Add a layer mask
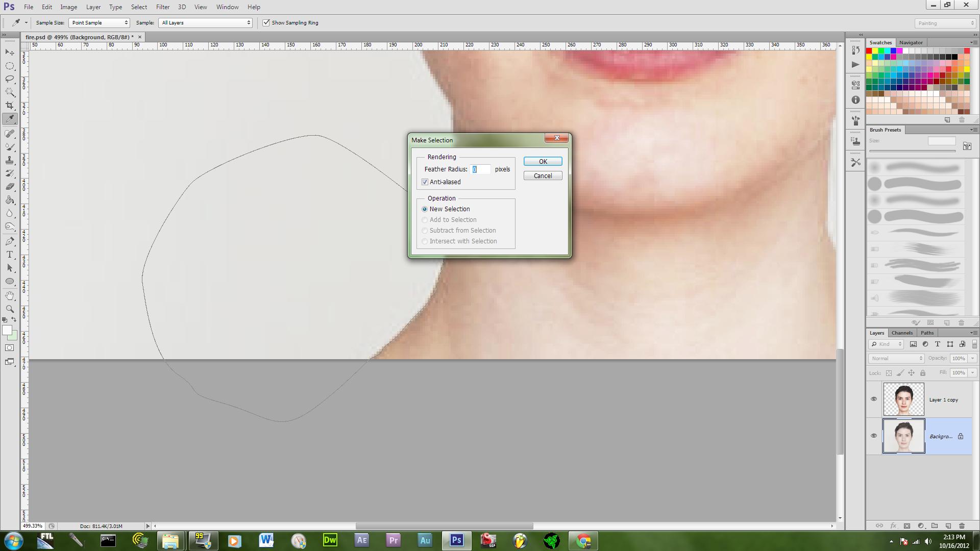Image resolution: width=980 pixels, height=551 pixels. 907,525
